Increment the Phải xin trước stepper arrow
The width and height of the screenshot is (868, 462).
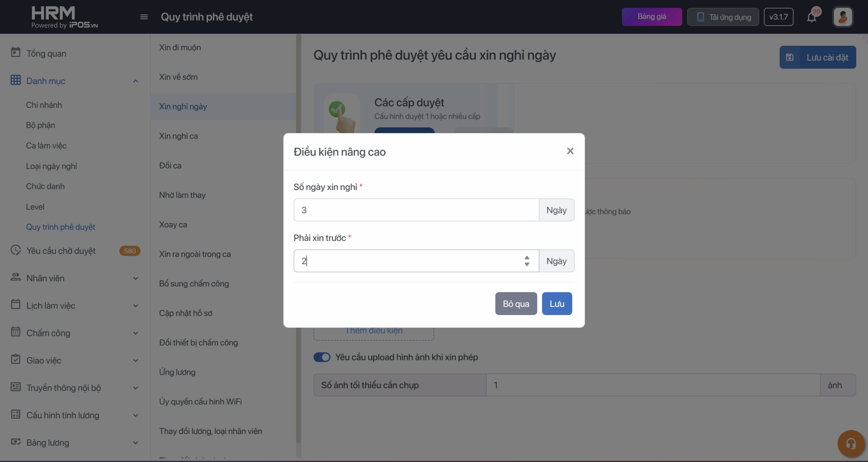click(527, 257)
